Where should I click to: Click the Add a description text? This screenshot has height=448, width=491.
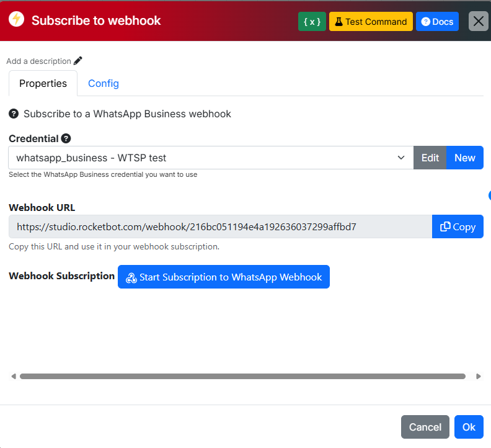pyautogui.click(x=39, y=61)
